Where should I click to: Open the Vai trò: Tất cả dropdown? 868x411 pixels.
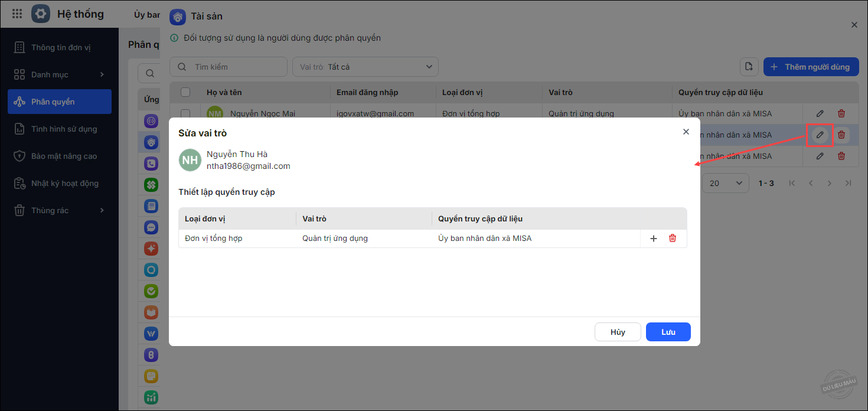(366, 67)
